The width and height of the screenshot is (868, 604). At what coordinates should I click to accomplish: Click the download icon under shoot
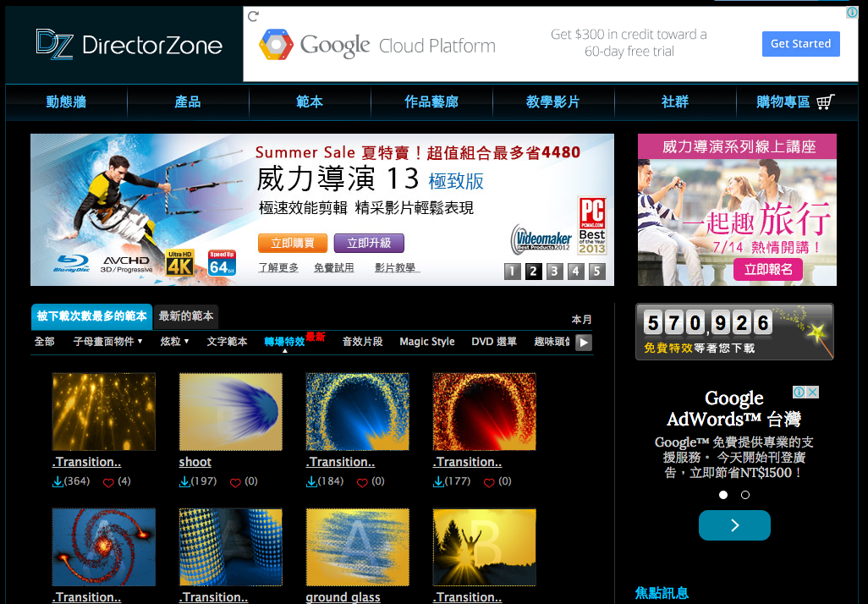click(184, 482)
